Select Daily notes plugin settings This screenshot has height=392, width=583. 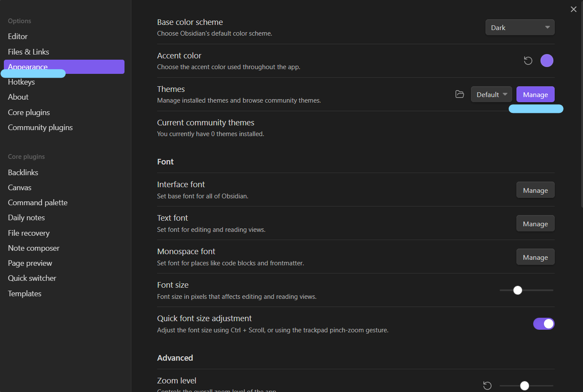26,218
